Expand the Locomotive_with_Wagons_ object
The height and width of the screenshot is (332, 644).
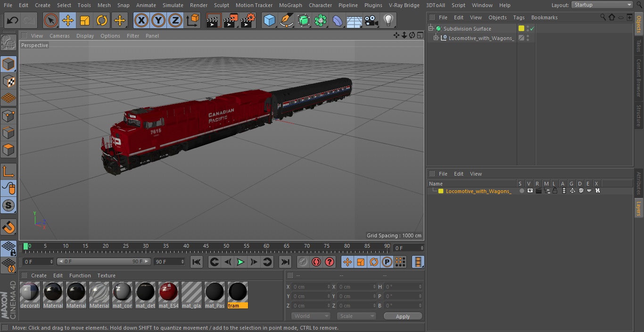tap(436, 38)
